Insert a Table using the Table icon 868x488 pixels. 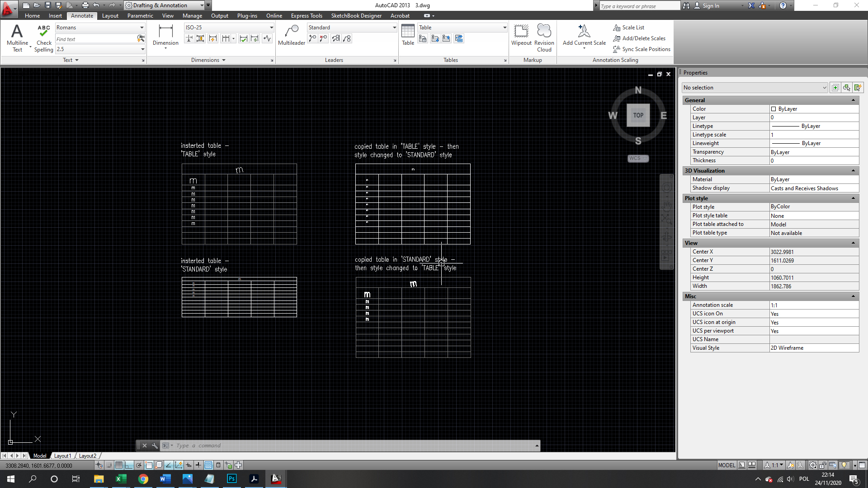407,34
